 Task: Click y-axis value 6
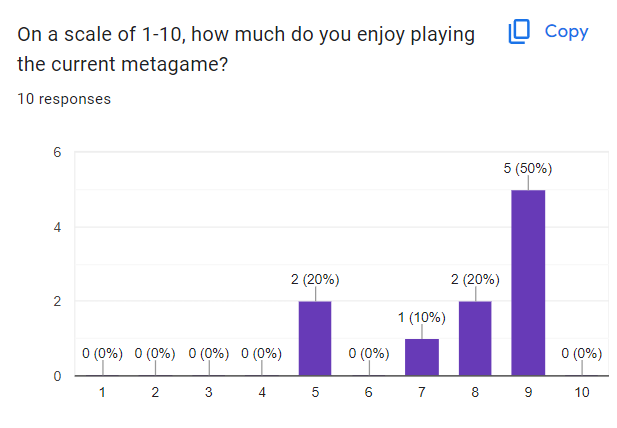pos(58,153)
